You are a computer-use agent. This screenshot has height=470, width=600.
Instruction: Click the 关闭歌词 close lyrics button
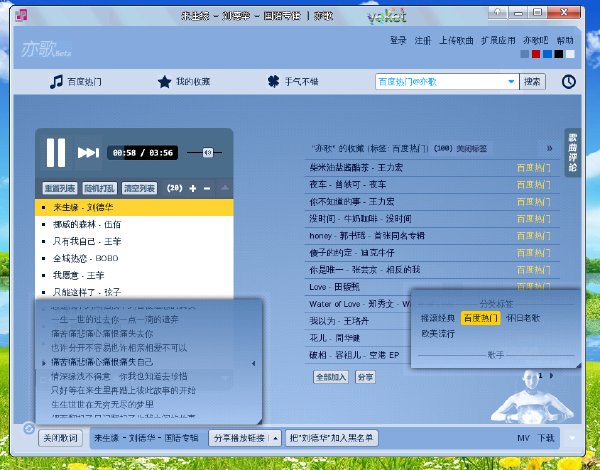[x=60, y=438]
